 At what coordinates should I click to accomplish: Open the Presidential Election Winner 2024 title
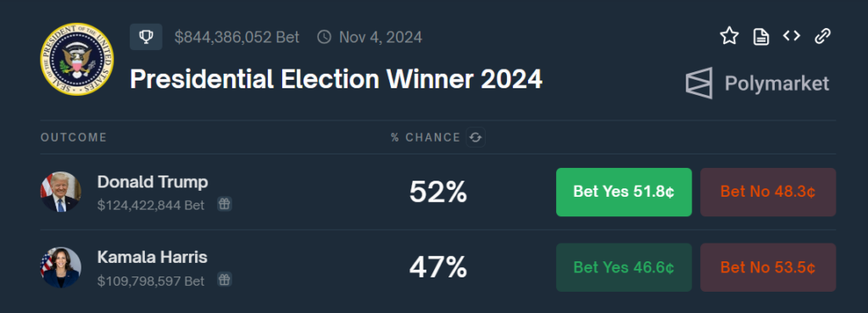point(336,81)
